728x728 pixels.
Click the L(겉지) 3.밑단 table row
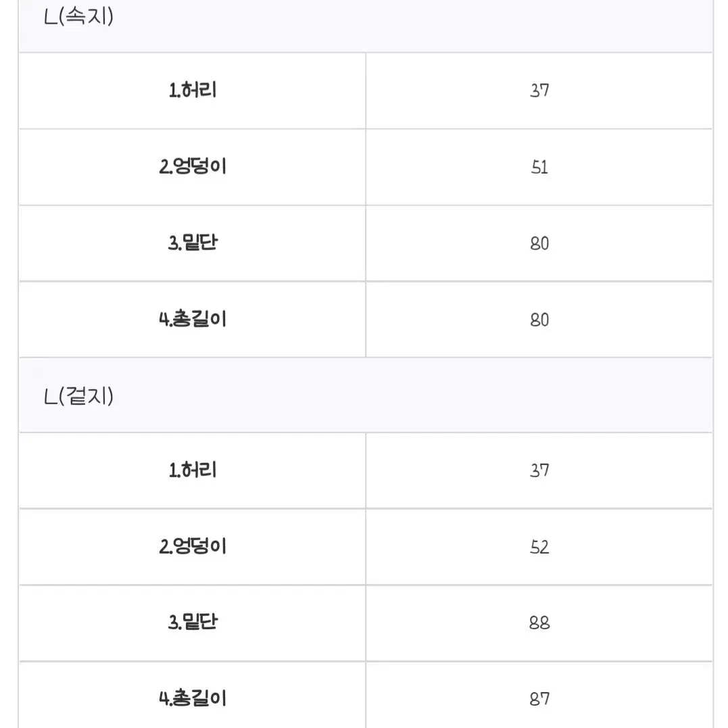366,623
